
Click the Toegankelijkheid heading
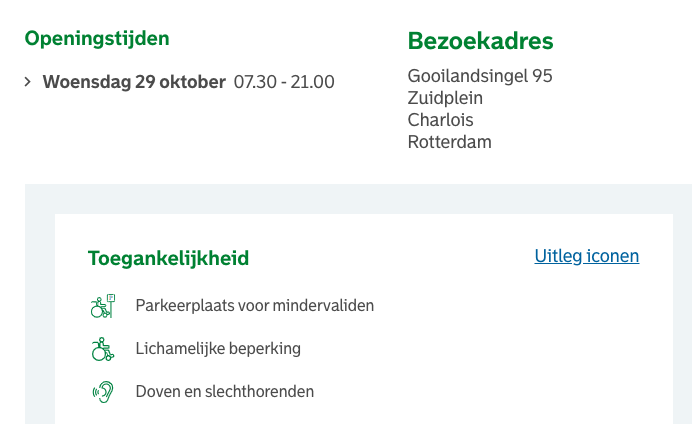click(x=168, y=258)
